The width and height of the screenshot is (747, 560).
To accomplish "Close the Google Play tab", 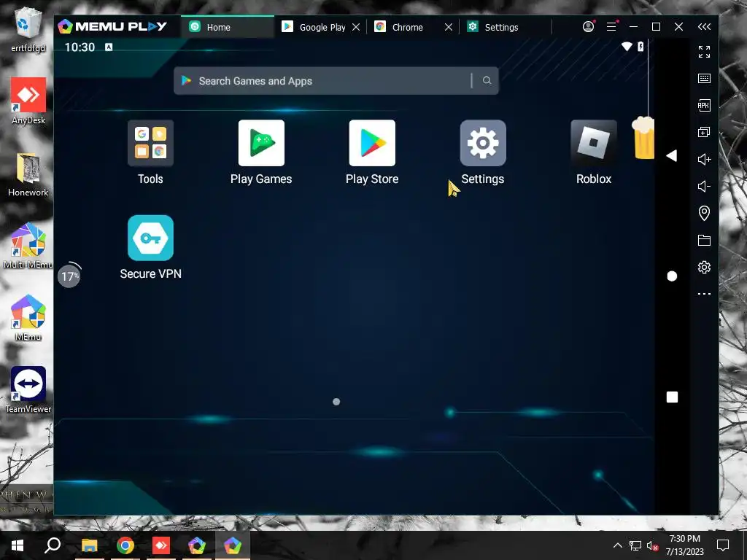I will [x=356, y=27].
